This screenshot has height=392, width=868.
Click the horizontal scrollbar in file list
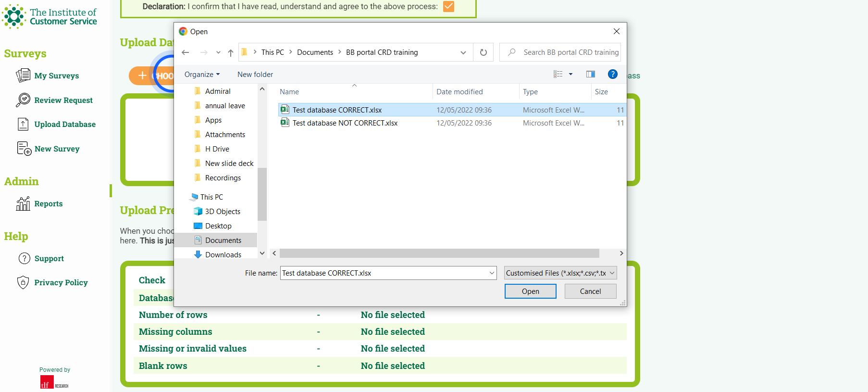439,253
